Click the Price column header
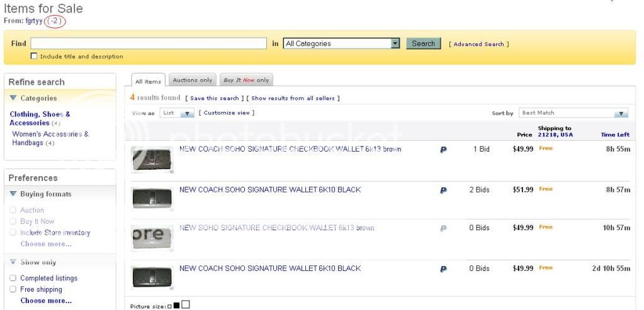The width and height of the screenshot is (644, 310). tap(524, 135)
